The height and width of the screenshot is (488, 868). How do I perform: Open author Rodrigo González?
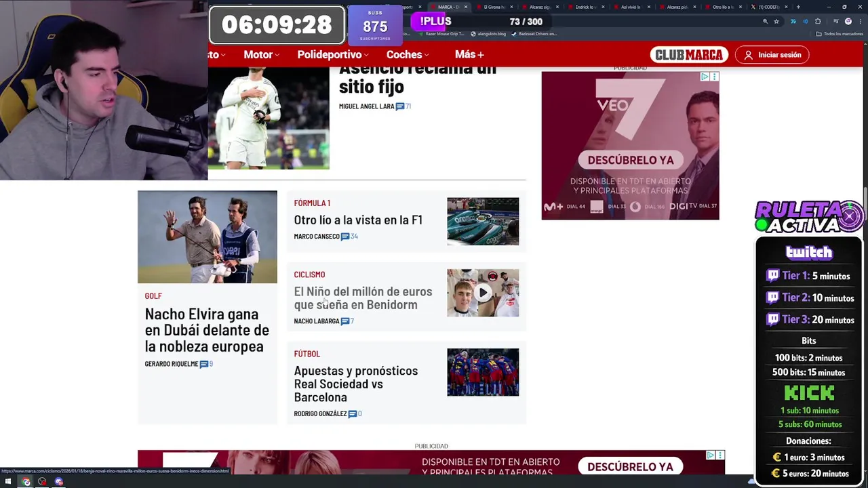coord(320,414)
